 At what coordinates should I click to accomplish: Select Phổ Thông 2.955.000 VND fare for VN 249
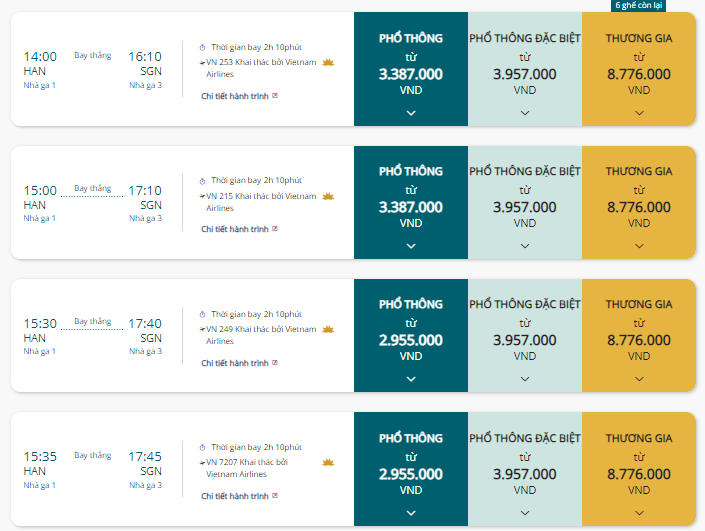click(x=411, y=335)
